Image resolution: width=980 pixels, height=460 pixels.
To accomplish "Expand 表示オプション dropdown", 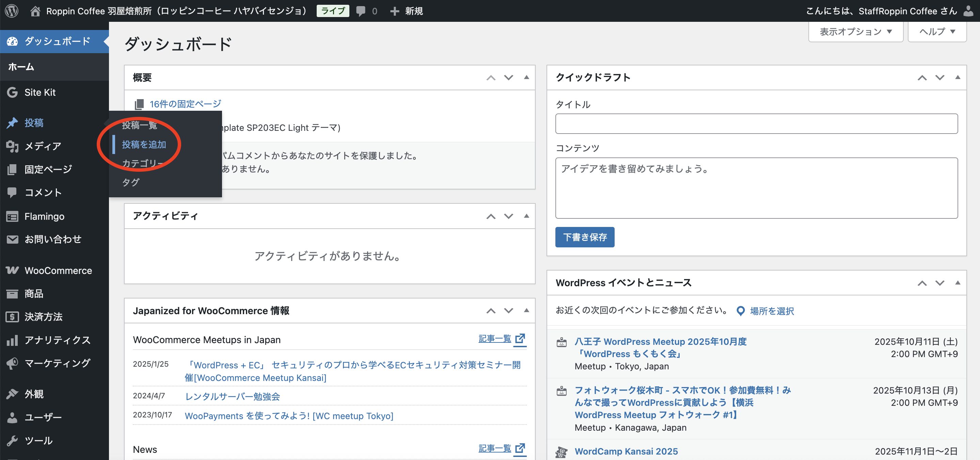I will tap(855, 32).
